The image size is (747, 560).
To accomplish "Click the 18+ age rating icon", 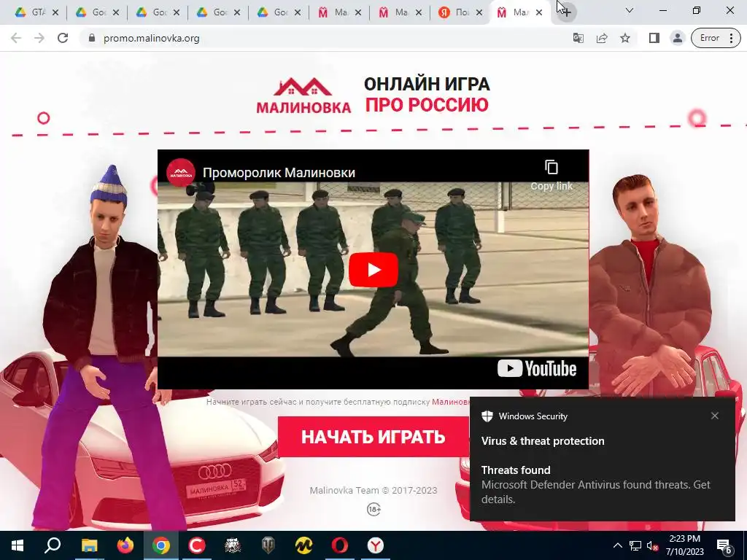I will point(373,510).
